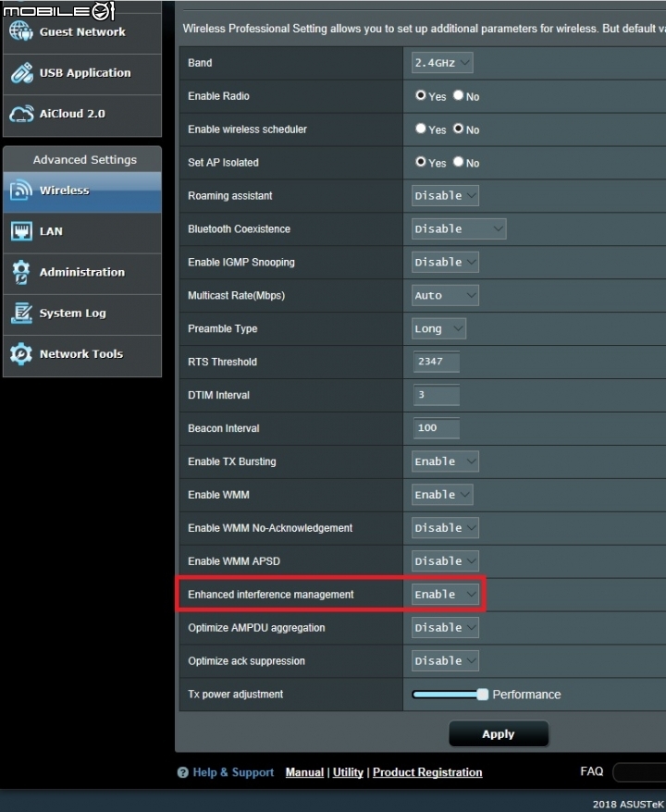Click the Help & Support link
The height and width of the screenshot is (812, 666).
(233, 772)
